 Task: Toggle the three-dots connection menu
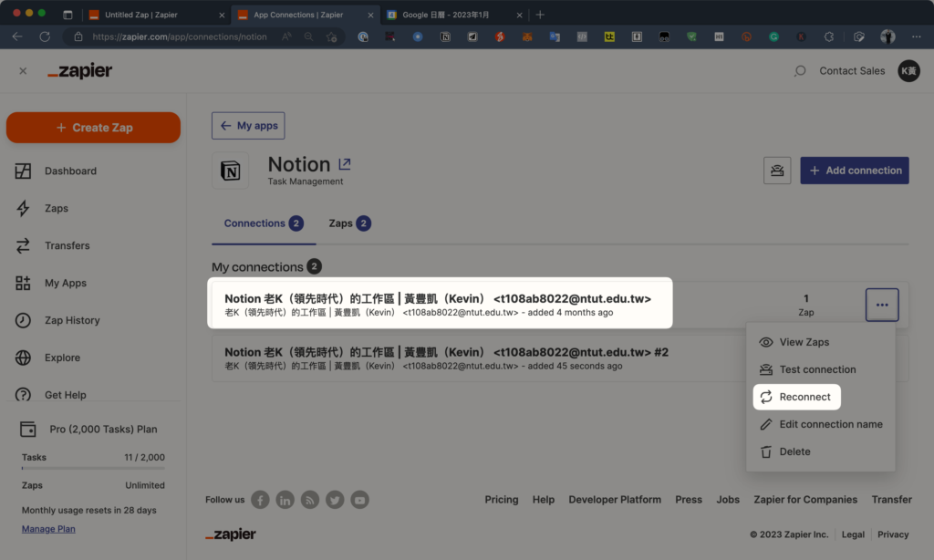882,305
